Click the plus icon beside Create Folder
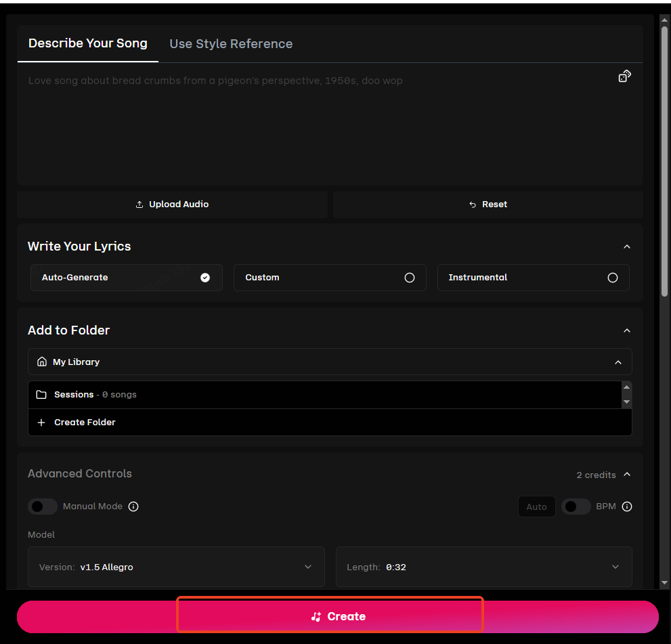The width and height of the screenshot is (671, 644). click(x=41, y=422)
